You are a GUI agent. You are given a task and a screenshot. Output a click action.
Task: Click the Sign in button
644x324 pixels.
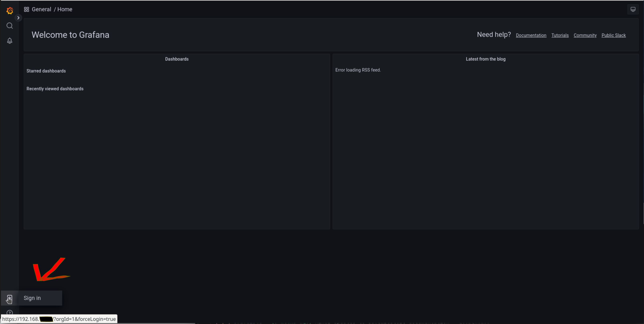[x=32, y=298]
